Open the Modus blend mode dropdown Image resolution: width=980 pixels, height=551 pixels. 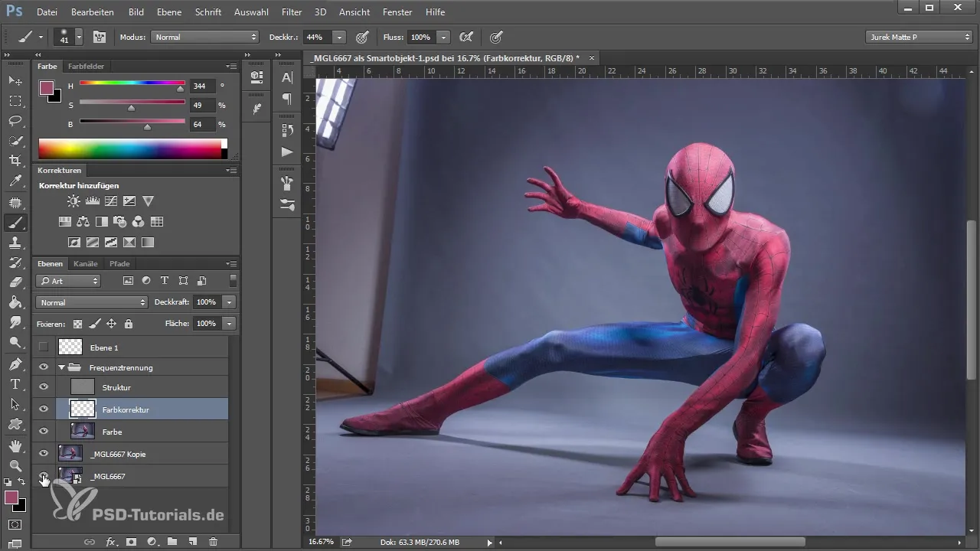[205, 37]
